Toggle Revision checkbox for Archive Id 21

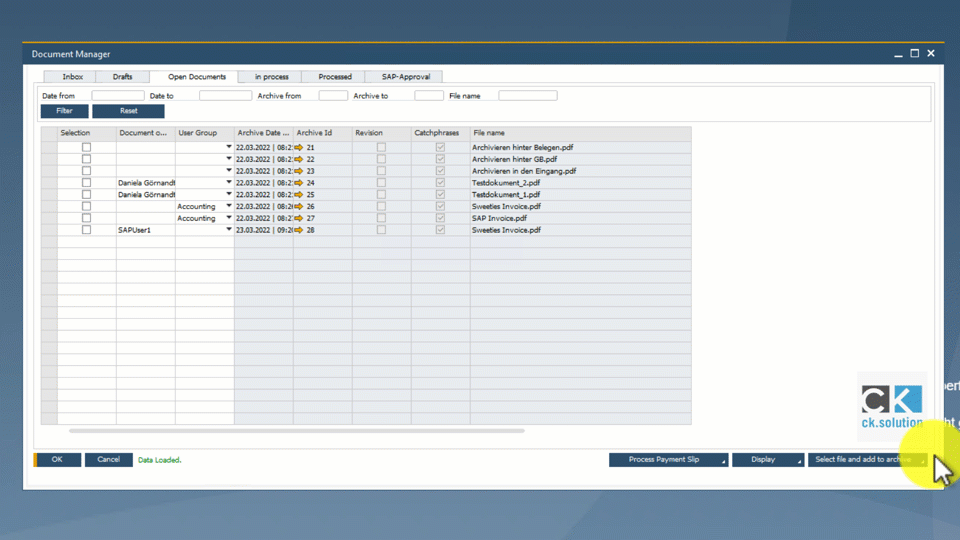[381, 148]
